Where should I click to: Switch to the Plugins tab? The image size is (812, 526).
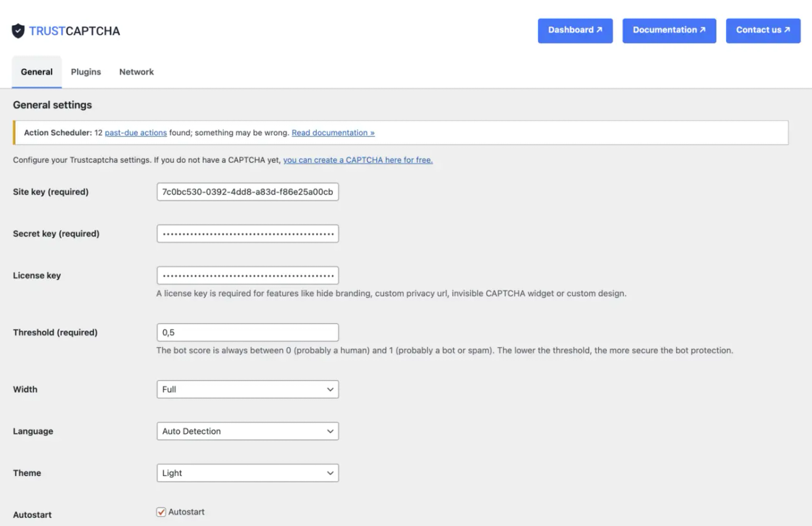[x=85, y=71]
